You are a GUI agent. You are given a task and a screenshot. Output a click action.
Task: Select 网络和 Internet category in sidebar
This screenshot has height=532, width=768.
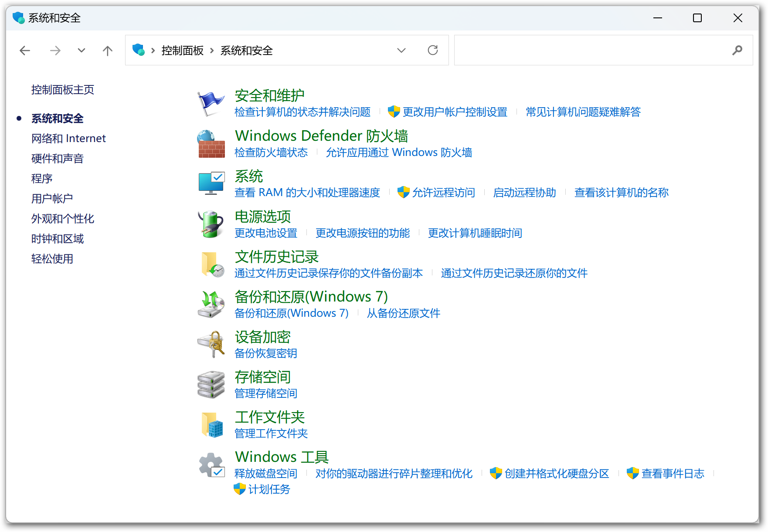(x=68, y=139)
